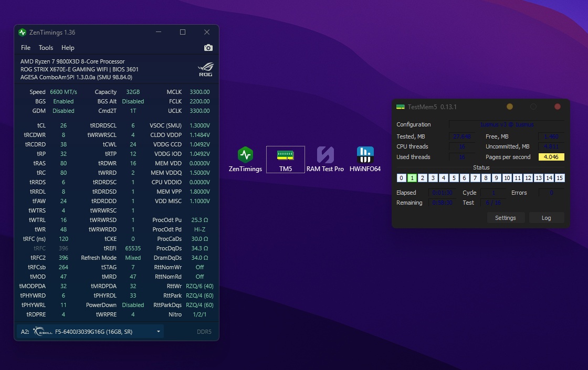This screenshot has height=370, width=588.
Task: Click thread status box 0 in TestMem5
Action: [401, 178]
